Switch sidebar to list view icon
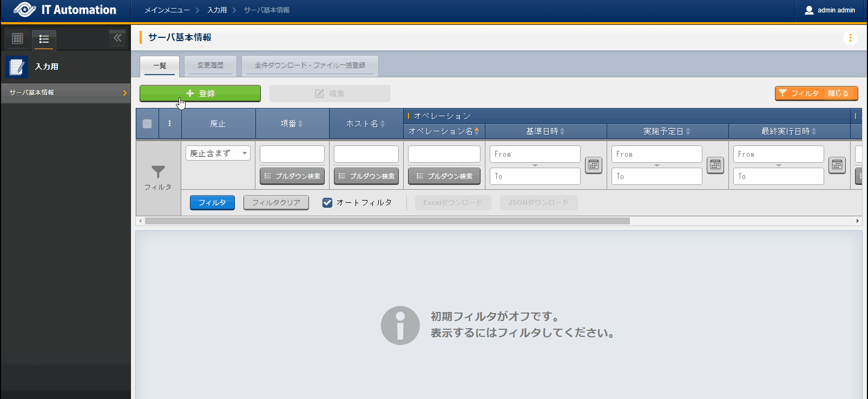 pyautogui.click(x=44, y=39)
